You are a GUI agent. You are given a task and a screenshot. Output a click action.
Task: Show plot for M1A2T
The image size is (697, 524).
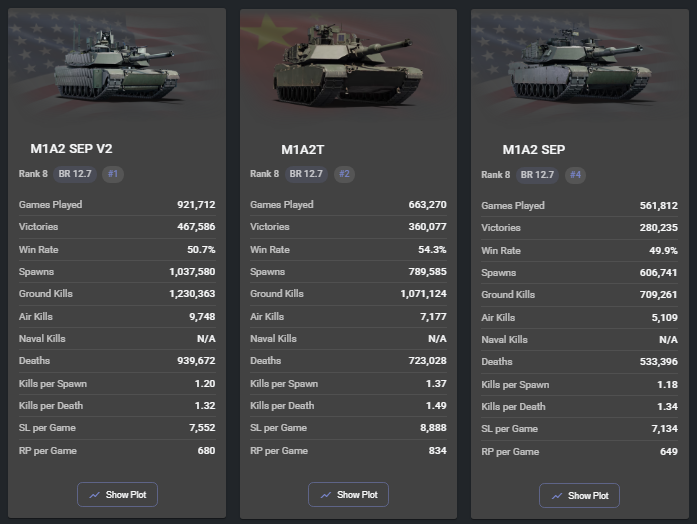[x=348, y=494]
